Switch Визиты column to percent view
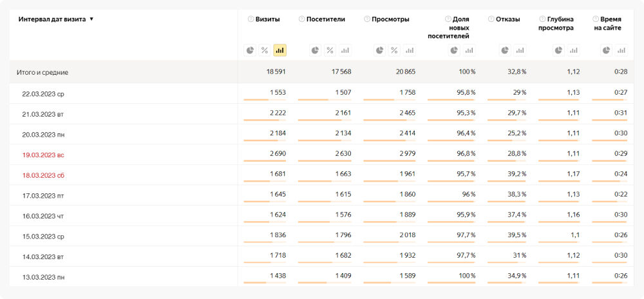The image size is (644, 299). coord(265,50)
